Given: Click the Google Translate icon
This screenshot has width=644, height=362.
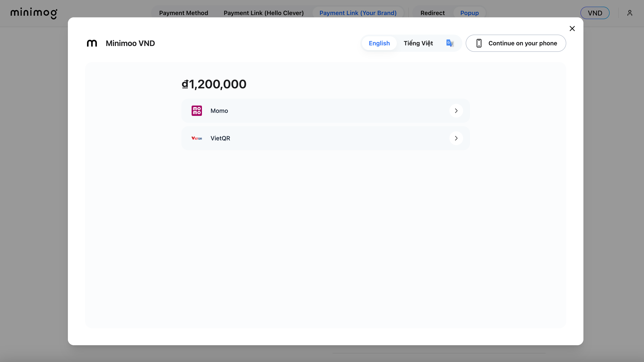Looking at the screenshot, I should pos(450,43).
